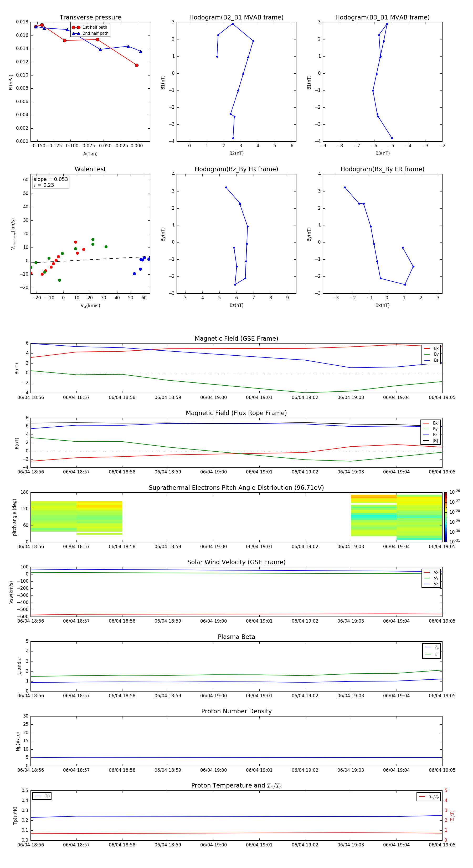Viewport: 473px width, 868px height.
Task: Select the By legend entry in the GSE plot
Action: point(431,354)
